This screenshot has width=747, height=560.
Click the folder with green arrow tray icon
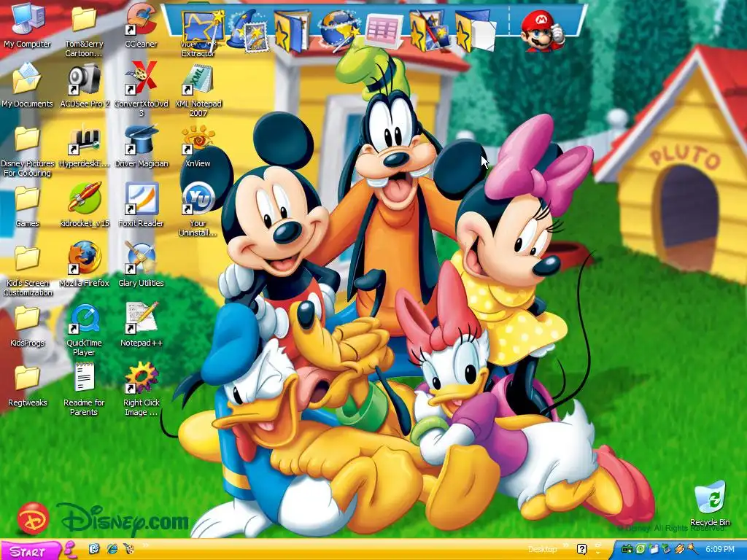653,549
